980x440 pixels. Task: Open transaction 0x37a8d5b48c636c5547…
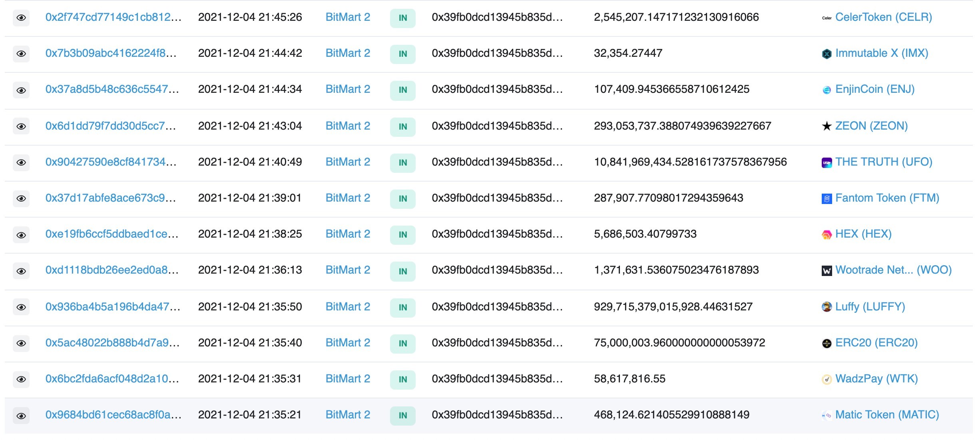coord(112,89)
